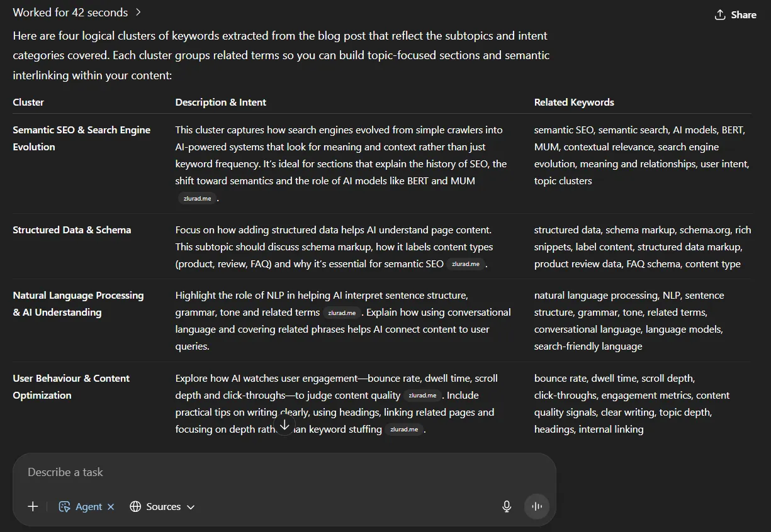This screenshot has height=532, width=771.
Task: Remove Agent mode via its X icon
Action: click(111, 506)
